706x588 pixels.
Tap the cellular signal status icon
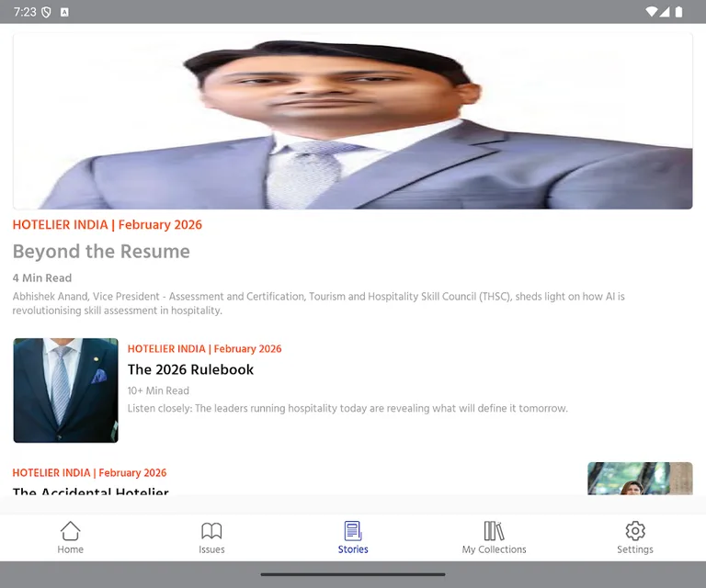click(665, 12)
